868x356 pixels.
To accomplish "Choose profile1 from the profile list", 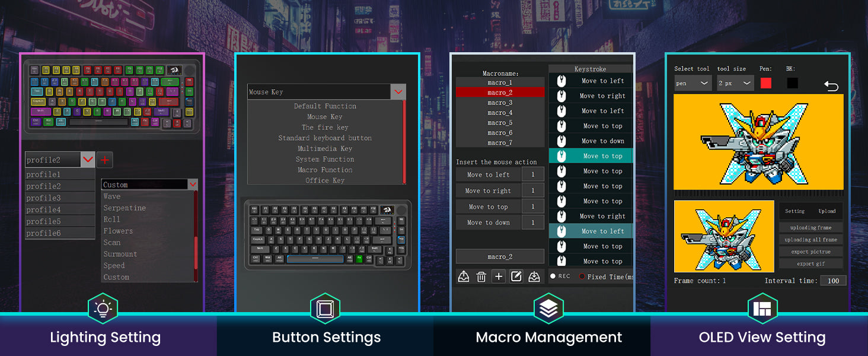I will [60, 174].
